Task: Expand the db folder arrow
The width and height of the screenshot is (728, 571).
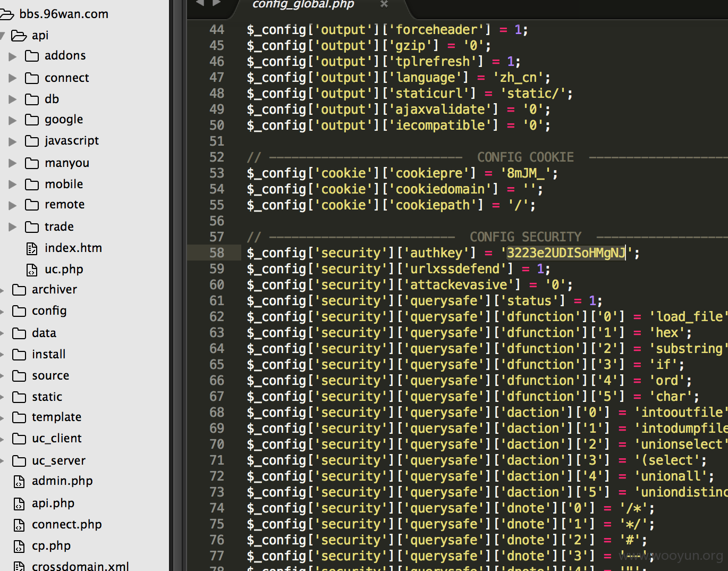Action: [12, 99]
